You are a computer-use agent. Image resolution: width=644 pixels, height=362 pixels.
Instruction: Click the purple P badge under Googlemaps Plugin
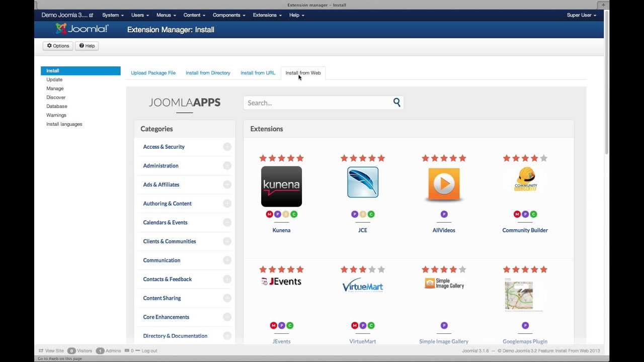(x=525, y=325)
